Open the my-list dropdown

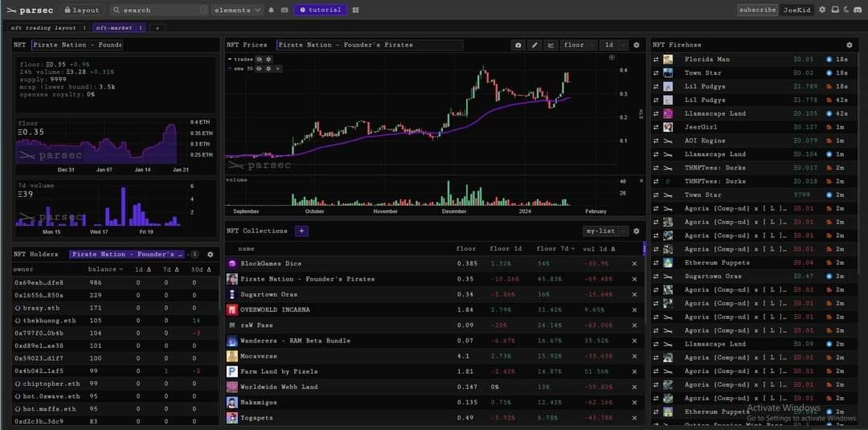[x=606, y=231]
